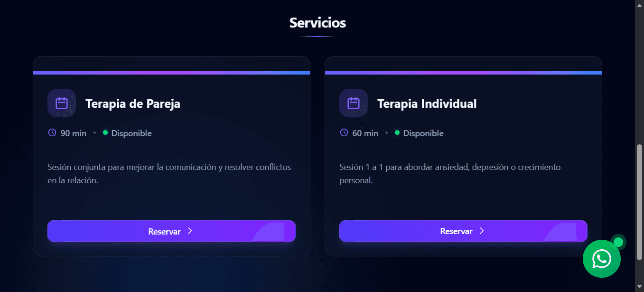
Task: Select the Terapia de Pareja title
Action: click(133, 104)
